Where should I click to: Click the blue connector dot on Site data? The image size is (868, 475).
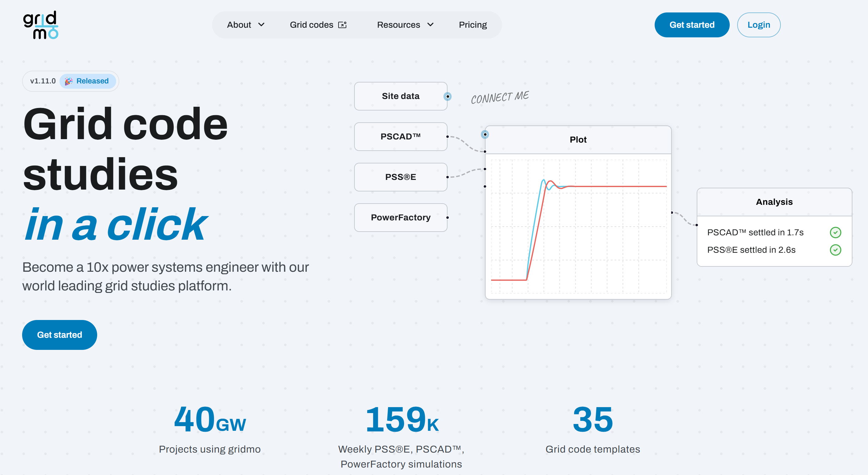point(448,97)
